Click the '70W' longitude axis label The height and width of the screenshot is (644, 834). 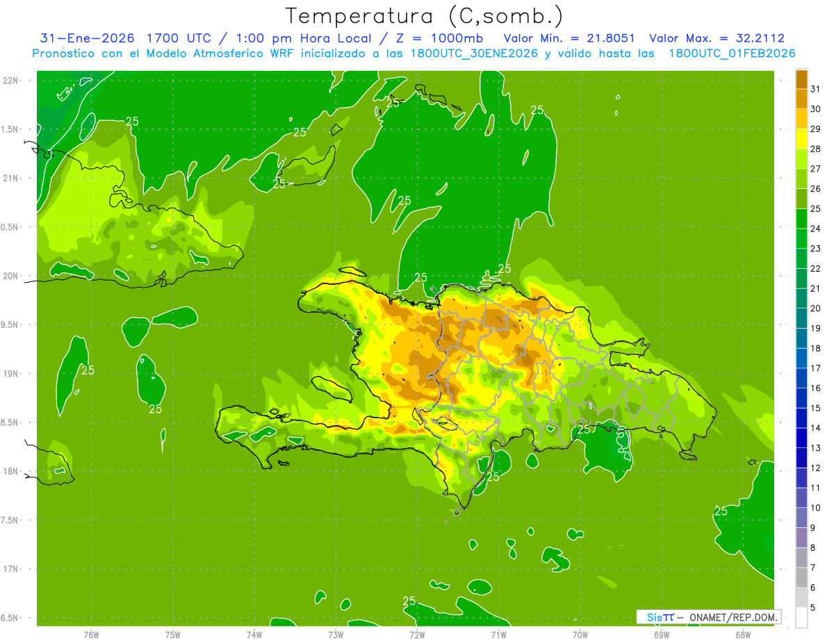click(580, 635)
